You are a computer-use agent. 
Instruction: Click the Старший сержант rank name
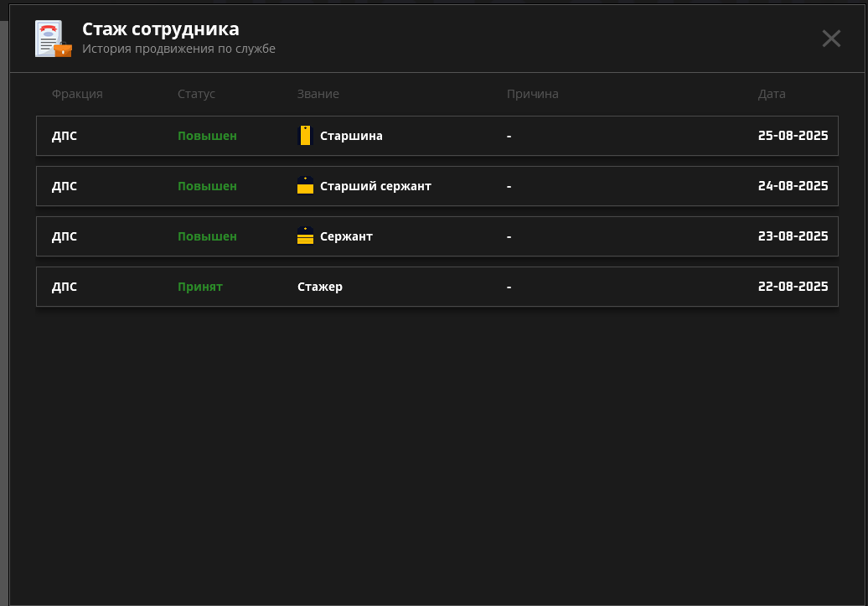coord(375,186)
